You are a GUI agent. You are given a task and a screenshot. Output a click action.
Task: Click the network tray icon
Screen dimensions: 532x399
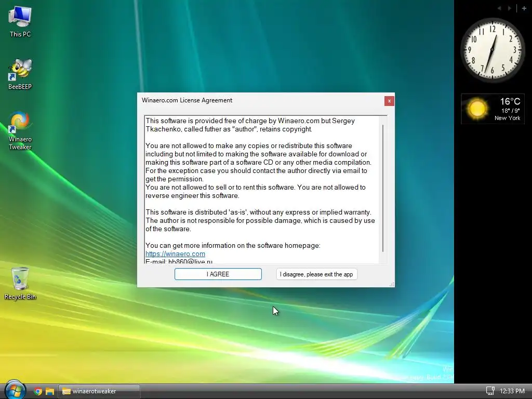[490, 391]
